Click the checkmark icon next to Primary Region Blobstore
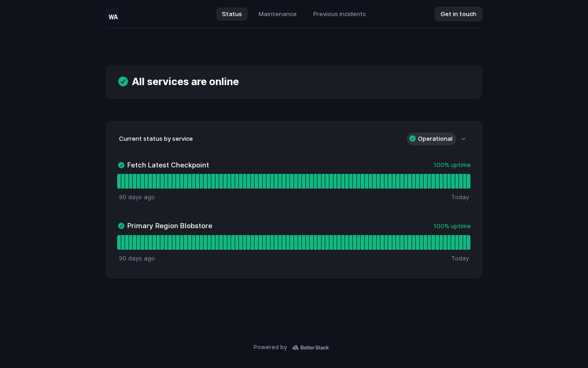The image size is (588, 368). pyautogui.click(x=121, y=226)
